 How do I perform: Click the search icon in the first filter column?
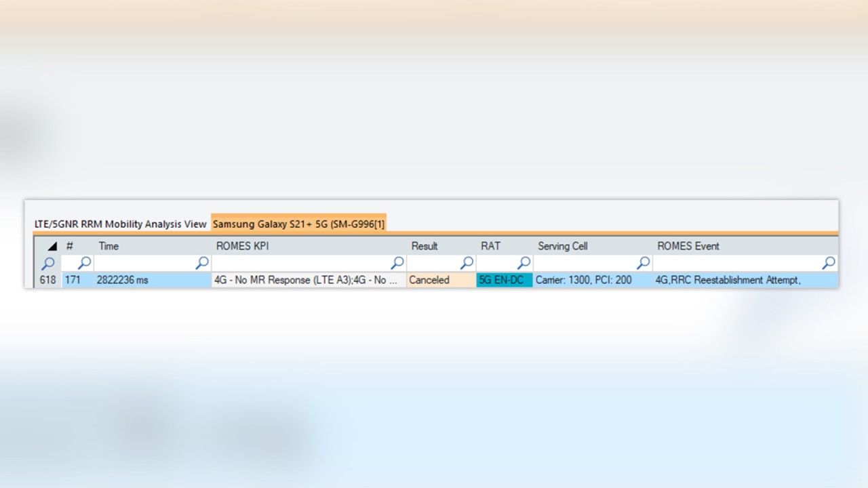[48, 263]
